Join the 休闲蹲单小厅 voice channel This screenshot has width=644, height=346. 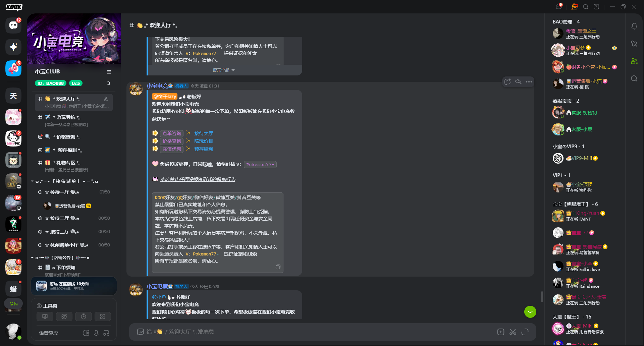click(74, 245)
